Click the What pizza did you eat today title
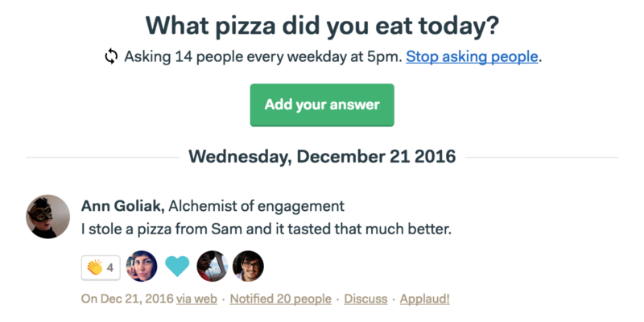This screenshot has height=322, width=644. click(322, 25)
